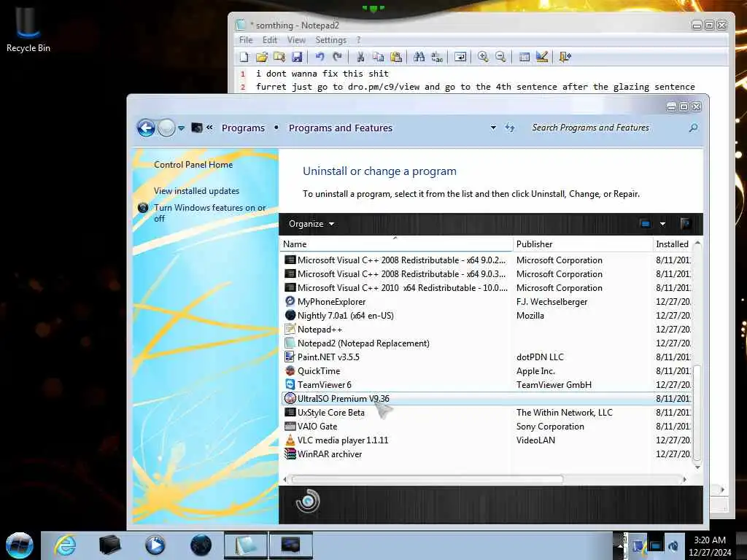Screen dimensions: 747x560
Task: Select WinRAR archiver in the program list
Action: coord(487,454)
